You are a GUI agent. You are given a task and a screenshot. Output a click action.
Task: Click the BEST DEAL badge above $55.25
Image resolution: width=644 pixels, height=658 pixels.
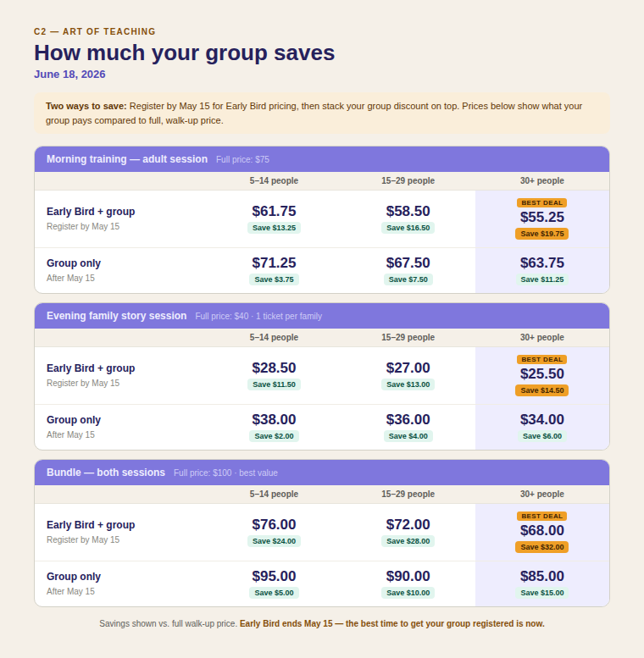click(541, 203)
